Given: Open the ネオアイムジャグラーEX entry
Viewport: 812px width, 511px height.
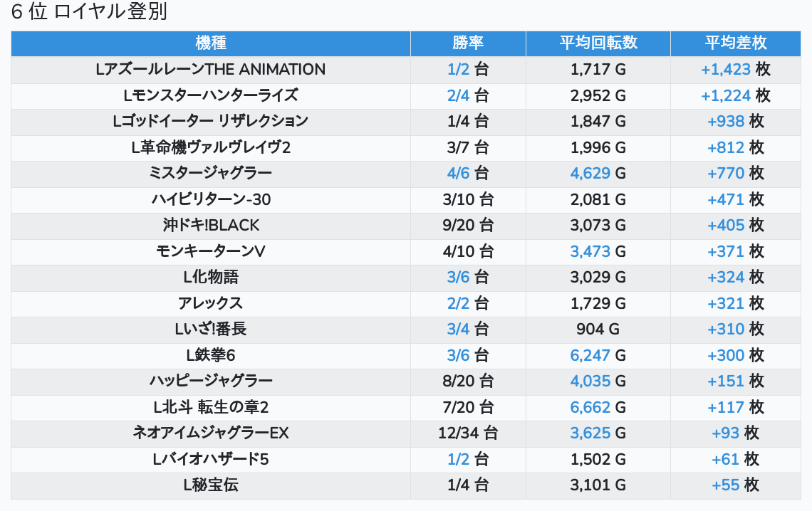Looking at the screenshot, I should coord(211,433).
